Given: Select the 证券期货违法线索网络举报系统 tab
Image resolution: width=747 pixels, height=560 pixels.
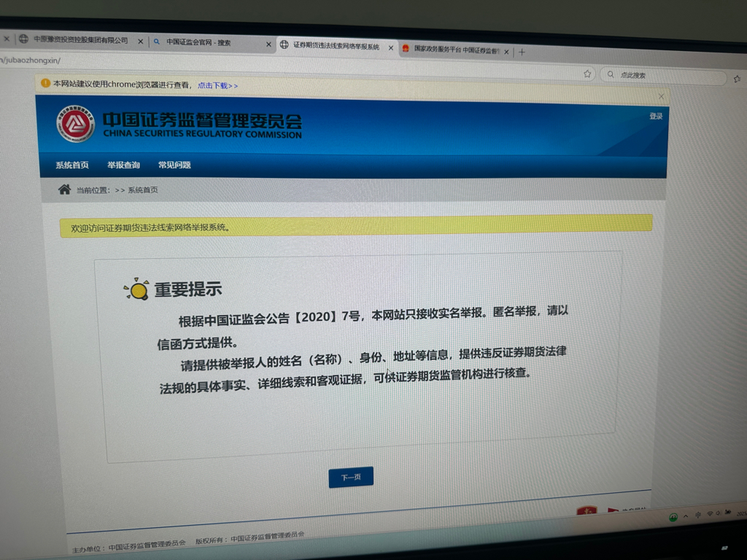Looking at the screenshot, I should pos(336,46).
